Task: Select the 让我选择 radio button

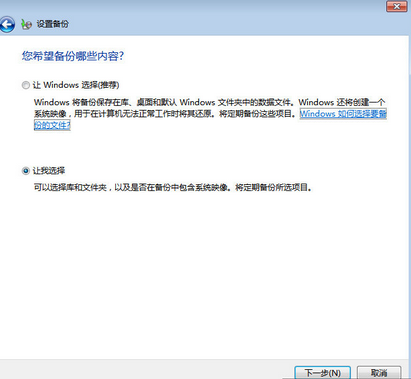Action: point(26,171)
